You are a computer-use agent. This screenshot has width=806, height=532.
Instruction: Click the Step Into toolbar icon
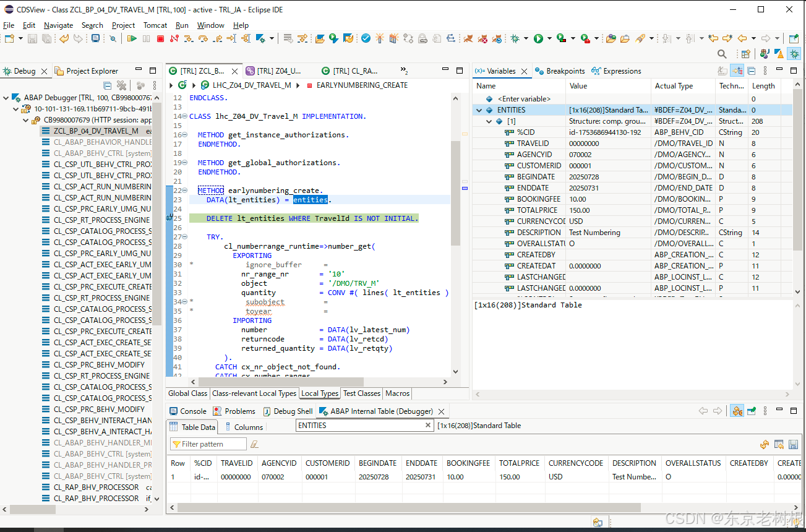(x=188, y=38)
